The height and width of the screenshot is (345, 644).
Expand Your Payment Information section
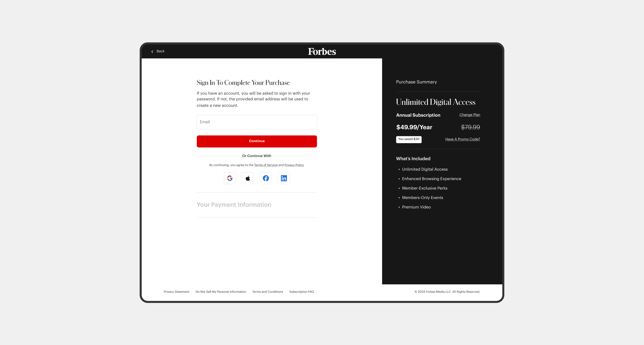point(234,205)
